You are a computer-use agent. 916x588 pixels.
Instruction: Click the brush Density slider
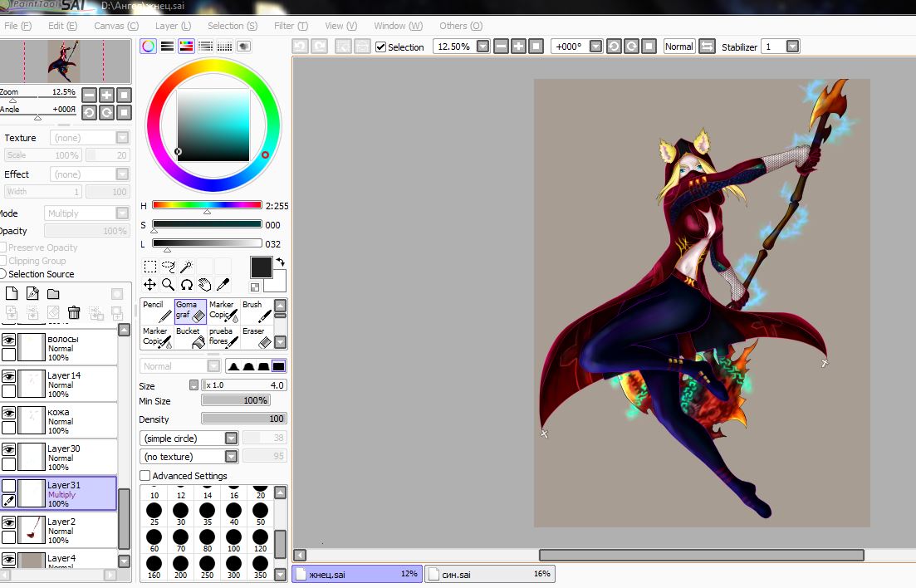[x=243, y=419]
